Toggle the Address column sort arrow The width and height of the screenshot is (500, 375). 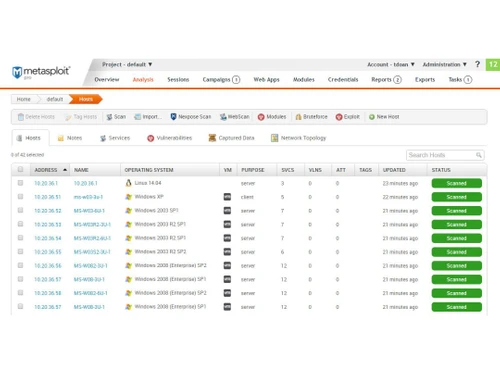pyautogui.click(x=65, y=170)
